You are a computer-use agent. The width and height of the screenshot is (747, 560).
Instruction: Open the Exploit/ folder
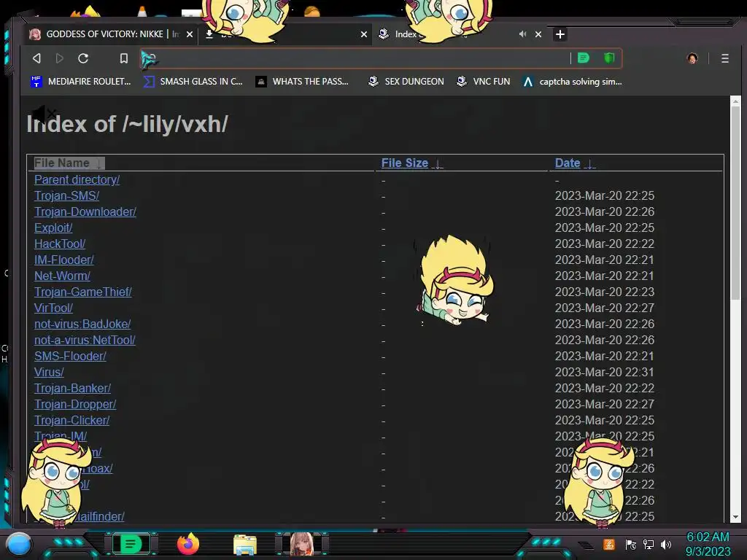tap(53, 228)
